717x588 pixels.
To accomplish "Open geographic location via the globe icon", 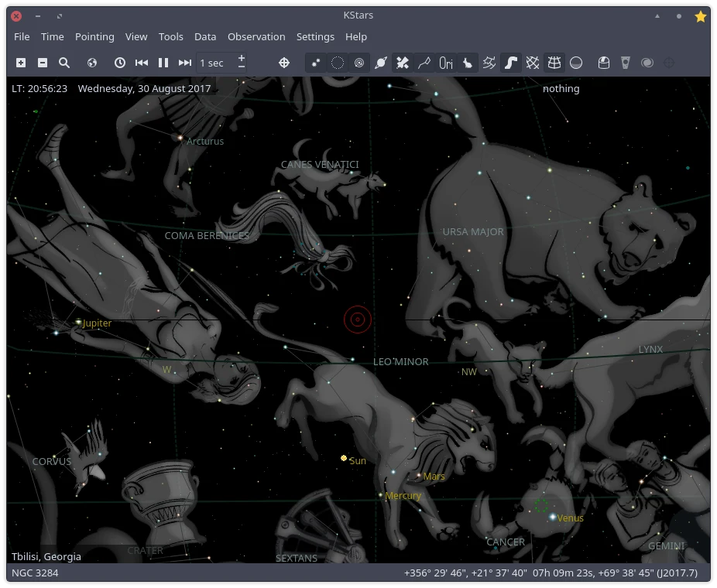I will coord(92,63).
